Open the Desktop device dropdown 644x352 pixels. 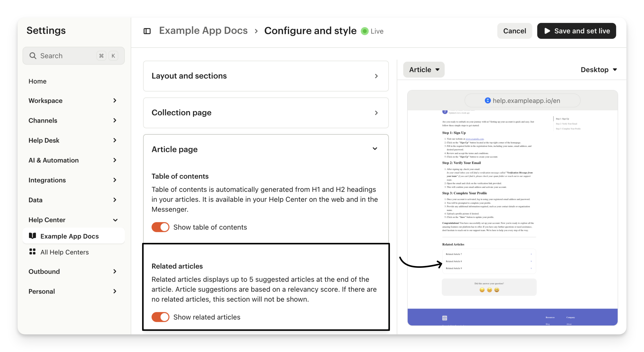point(599,70)
